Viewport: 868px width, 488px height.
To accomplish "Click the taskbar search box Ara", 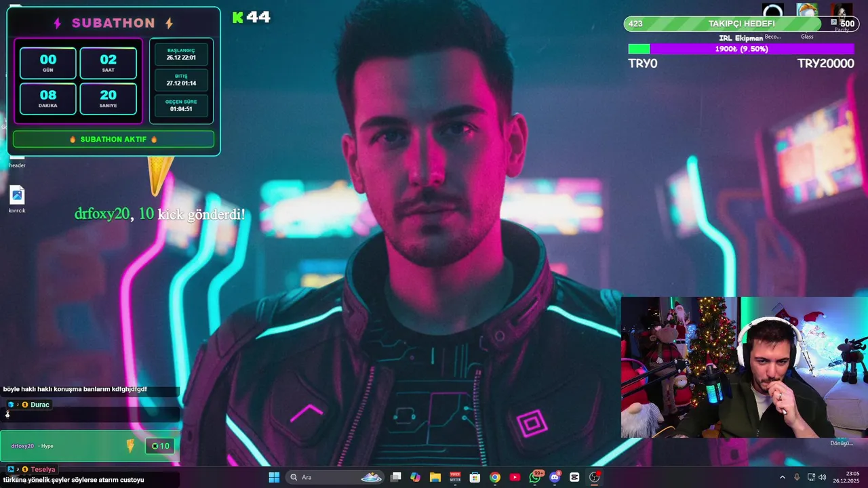I will click(x=336, y=477).
